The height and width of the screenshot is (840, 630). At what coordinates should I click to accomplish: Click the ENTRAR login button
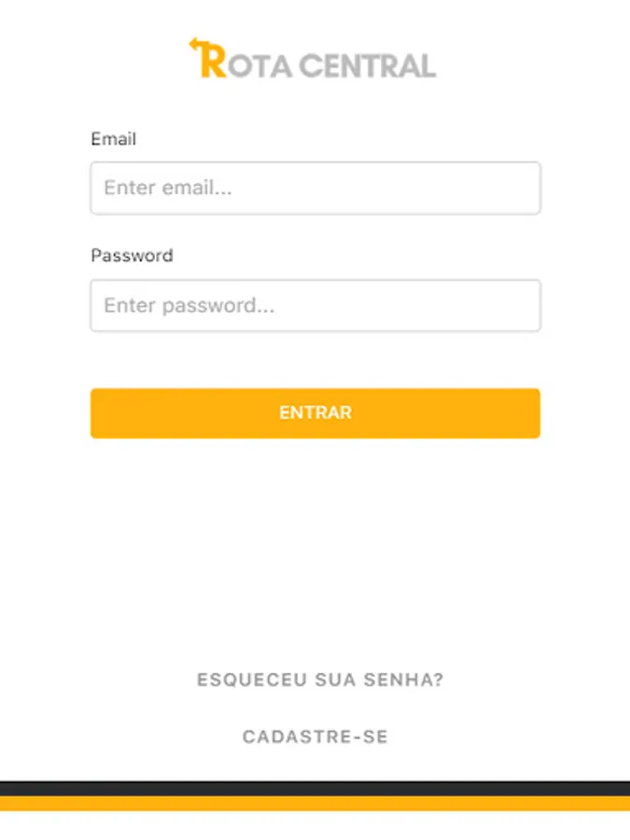point(315,413)
